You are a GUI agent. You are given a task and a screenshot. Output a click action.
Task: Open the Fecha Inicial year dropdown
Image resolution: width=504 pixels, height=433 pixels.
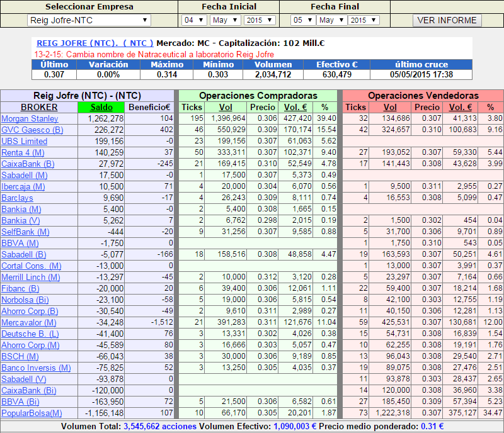pos(260,20)
